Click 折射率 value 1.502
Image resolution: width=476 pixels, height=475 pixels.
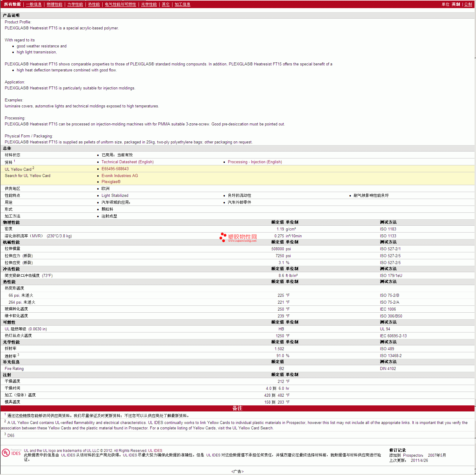(279, 349)
